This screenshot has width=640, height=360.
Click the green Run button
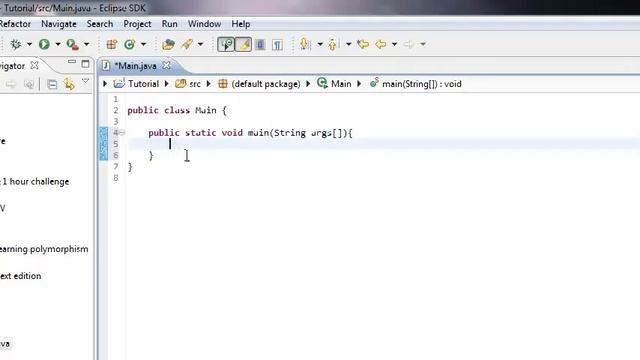point(44,44)
